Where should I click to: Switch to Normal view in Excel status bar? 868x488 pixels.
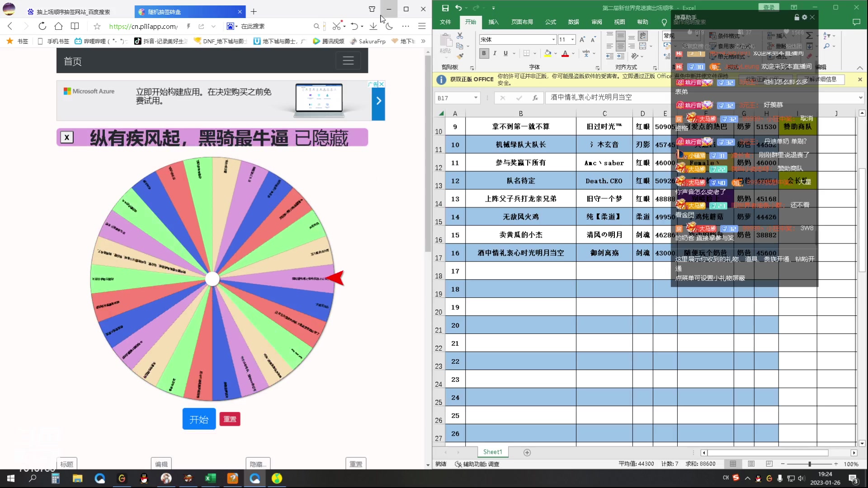(x=733, y=464)
